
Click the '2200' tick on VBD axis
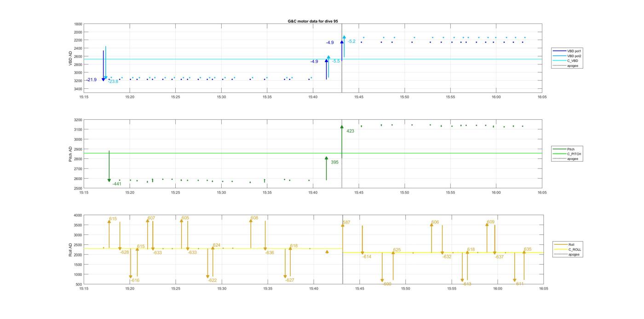pos(78,41)
